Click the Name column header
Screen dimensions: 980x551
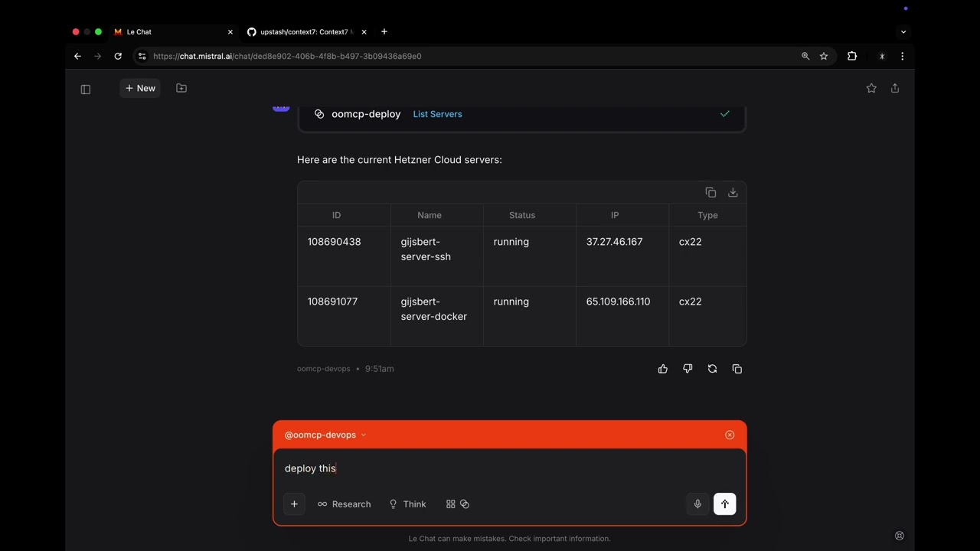pyautogui.click(x=430, y=215)
